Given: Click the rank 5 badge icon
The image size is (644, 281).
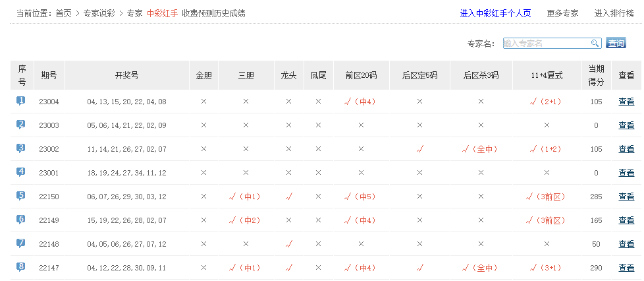Looking at the screenshot, I should [21, 196].
